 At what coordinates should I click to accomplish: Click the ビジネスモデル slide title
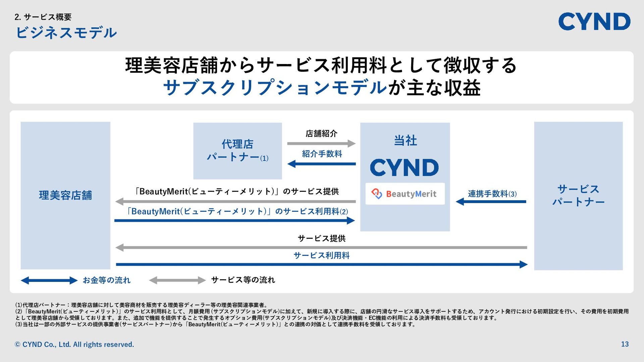[x=66, y=33]
